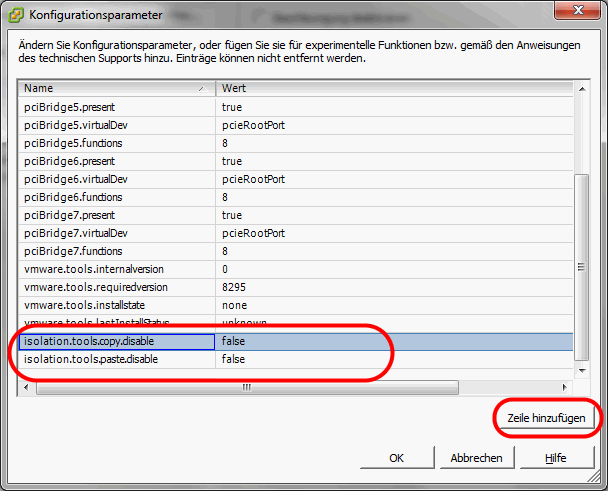The image size is (608, 491).
Task: Select the vmware.tools.requiredversion row
Action: click(x=116, y=287)
